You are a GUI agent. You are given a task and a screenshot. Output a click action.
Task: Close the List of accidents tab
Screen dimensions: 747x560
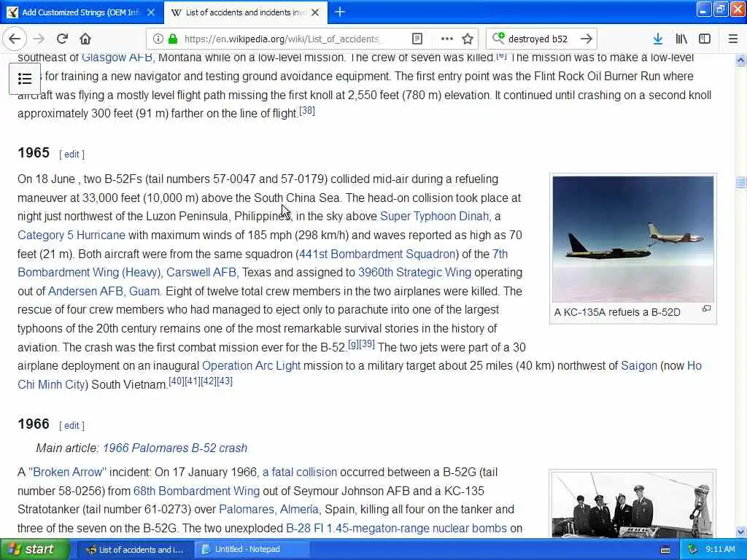pos(315,12)
